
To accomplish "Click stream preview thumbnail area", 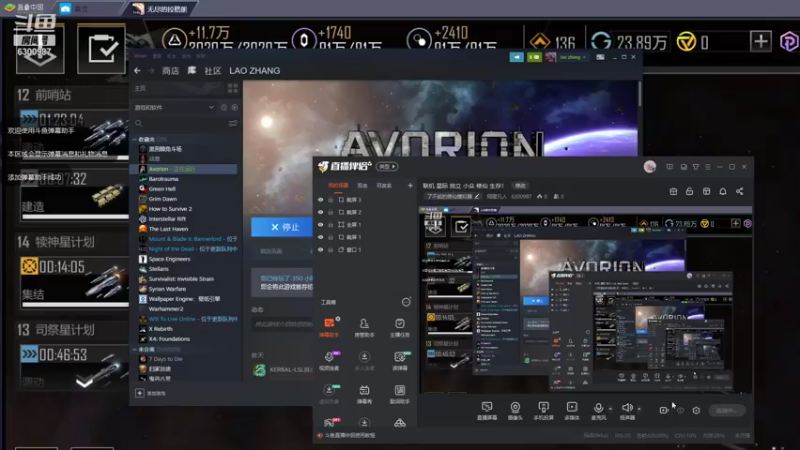I will (x=586, y=300).
